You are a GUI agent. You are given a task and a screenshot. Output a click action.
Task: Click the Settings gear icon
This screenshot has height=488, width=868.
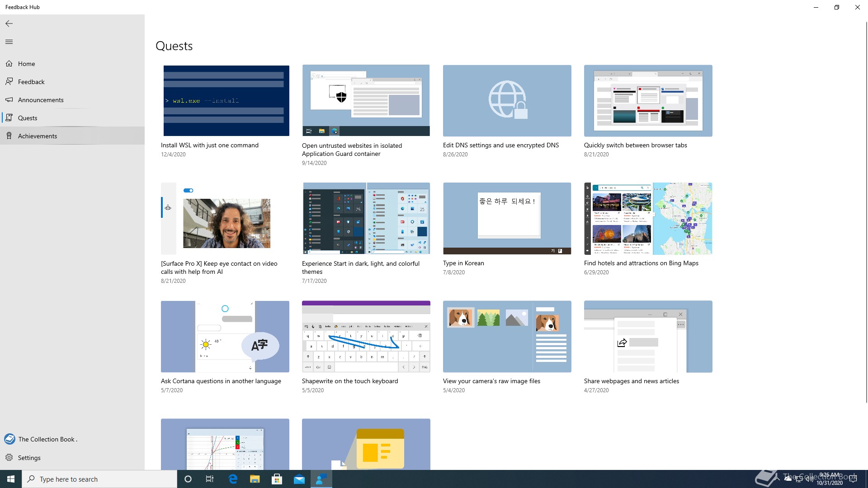tap(9, 458)
